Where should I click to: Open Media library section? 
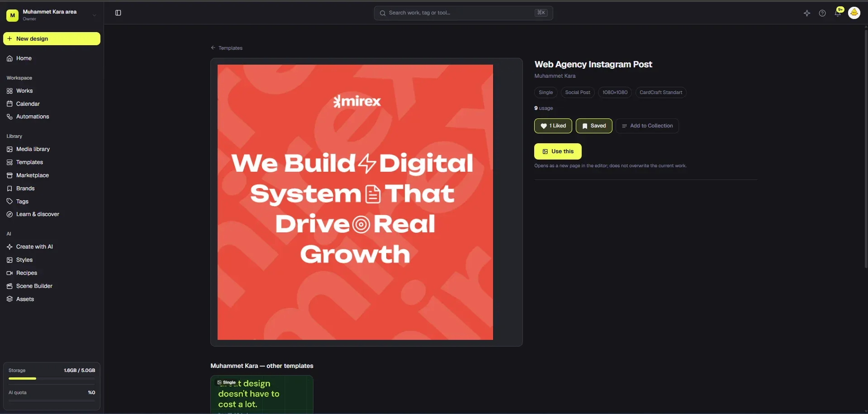tap(52, 149)
